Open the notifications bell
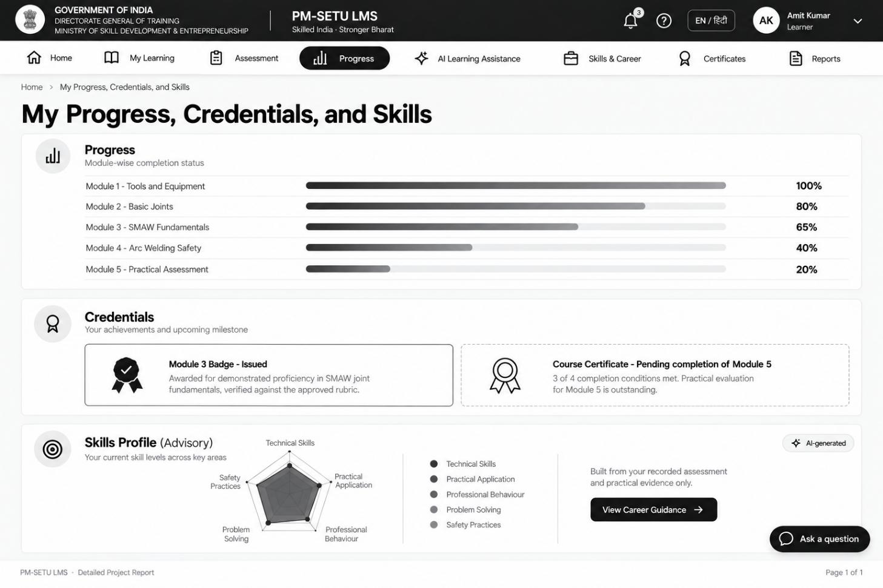883x588 pixels. 631,21
